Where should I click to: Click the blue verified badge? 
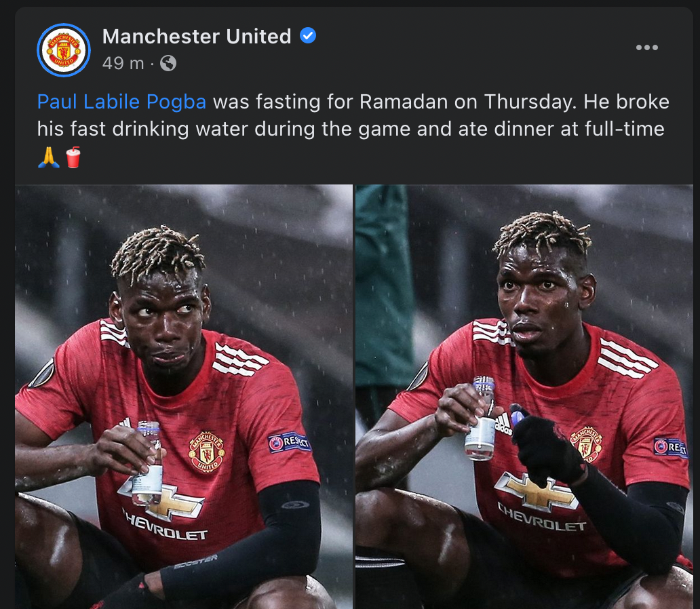307,35
